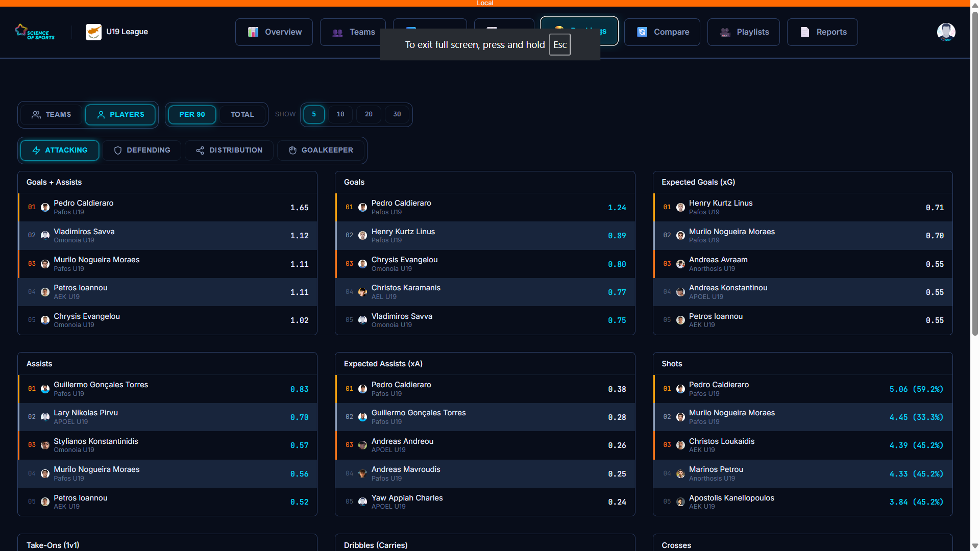Open the Overview tab

tap(274, 32)
